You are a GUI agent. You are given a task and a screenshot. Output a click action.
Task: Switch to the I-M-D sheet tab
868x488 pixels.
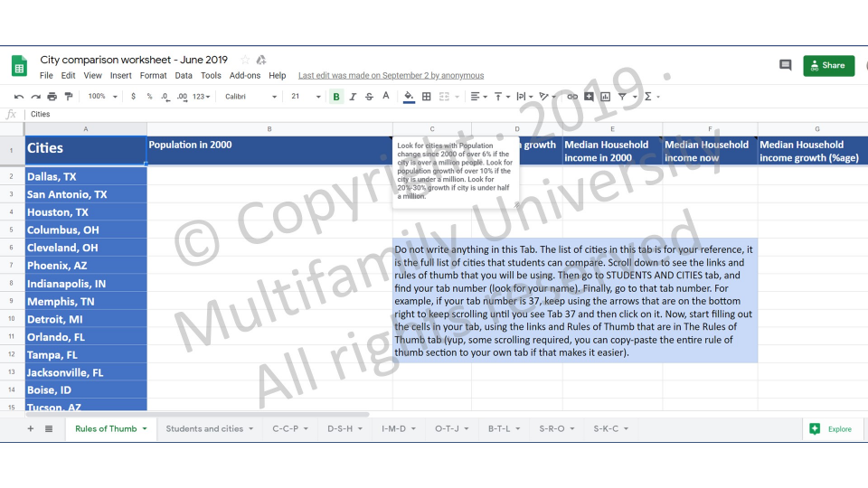[x=393, y=428]
